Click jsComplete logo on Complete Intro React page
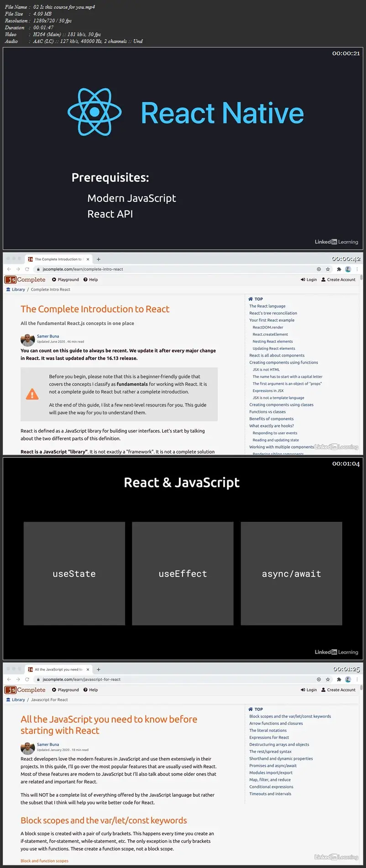366x868 pixels. coord(25,280)
